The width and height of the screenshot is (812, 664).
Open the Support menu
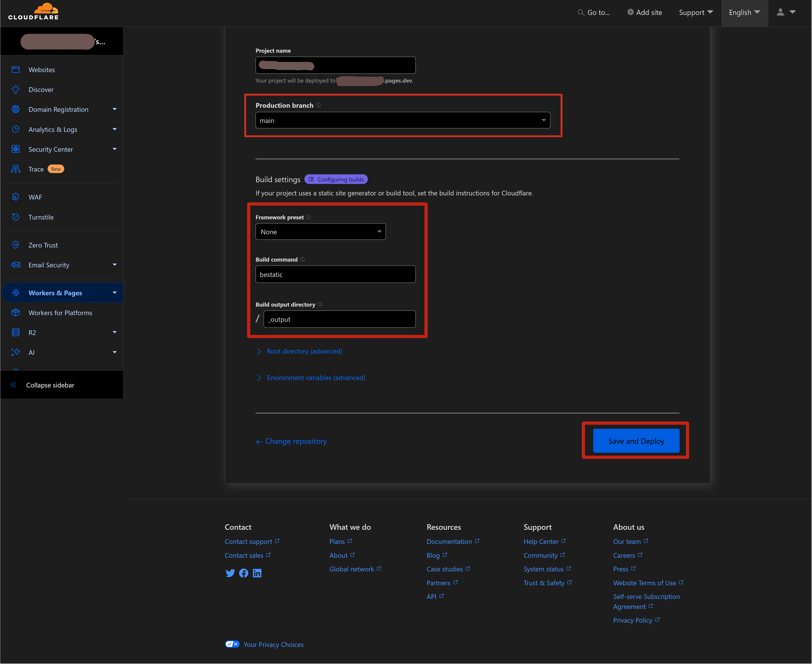[696, 12]
